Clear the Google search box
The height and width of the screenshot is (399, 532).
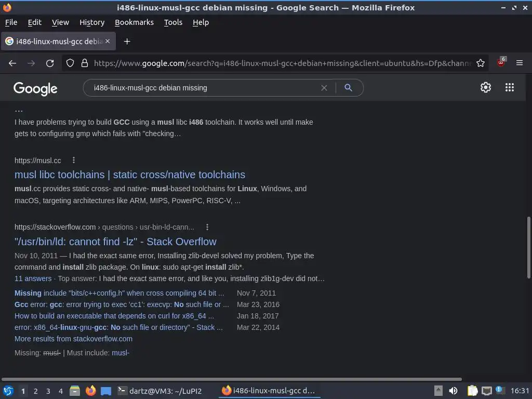(x=324, y=88)
